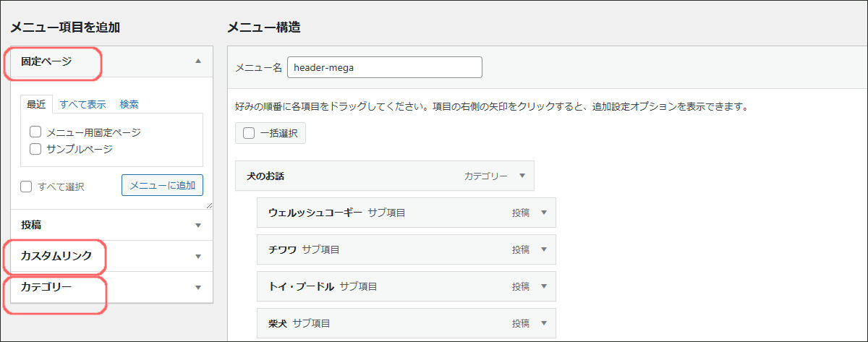Screen dimensions: 868x342
Task: Click the メニュー名 text field
Action: (384, 67)
